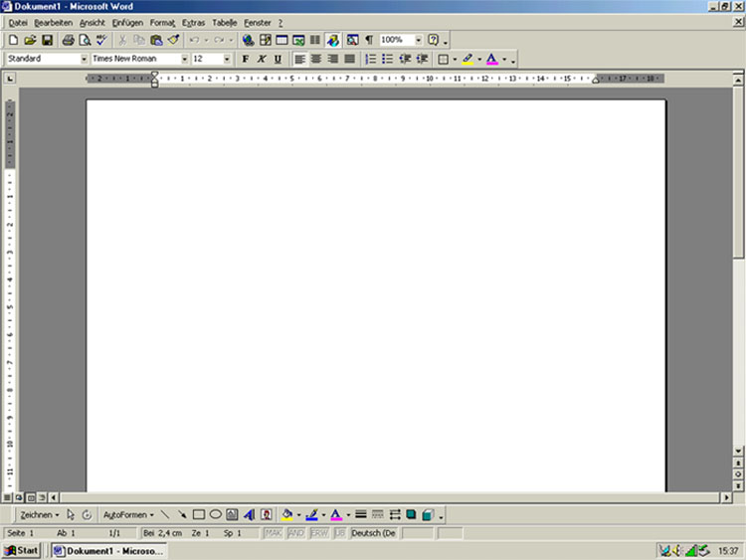Print the document with printer icon
Viewport: 746px width, 560px height.
click(68, 40)
